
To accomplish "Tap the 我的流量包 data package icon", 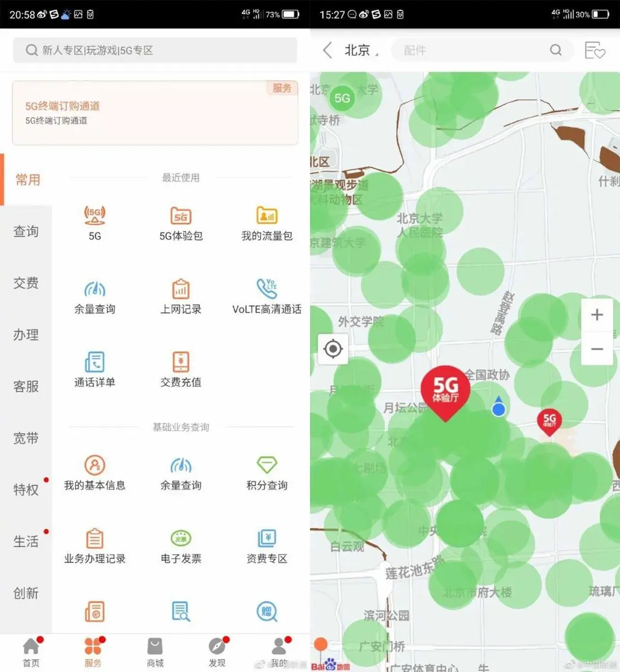I will 266,223.
